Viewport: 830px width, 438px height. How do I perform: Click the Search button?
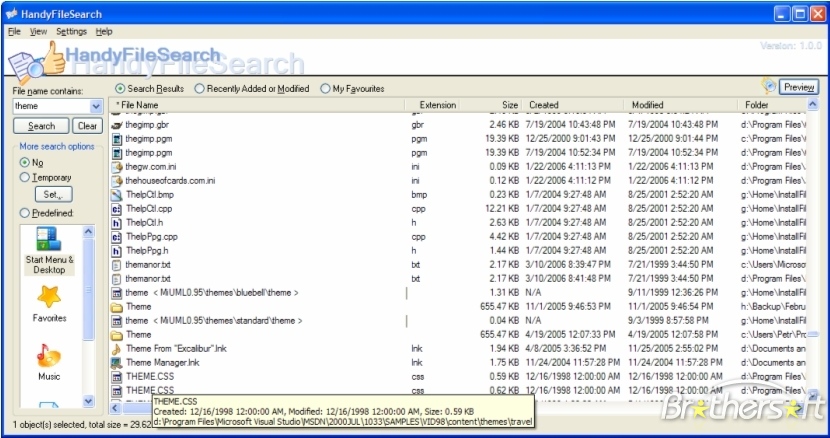(41, 126)
